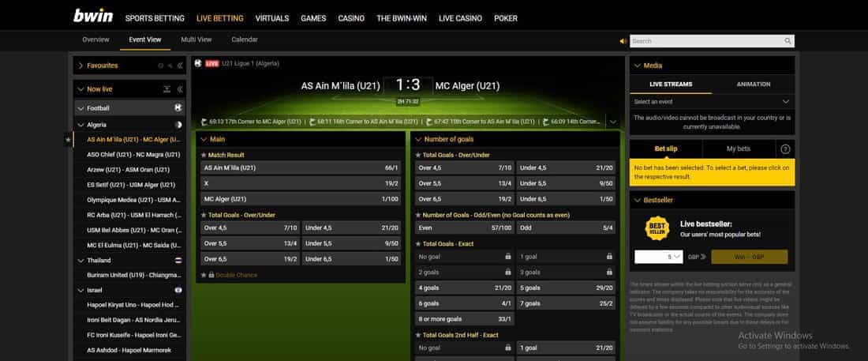Collapse the Bestseller panel
This screenshot has height=361, width=868.
coord(637,200)
